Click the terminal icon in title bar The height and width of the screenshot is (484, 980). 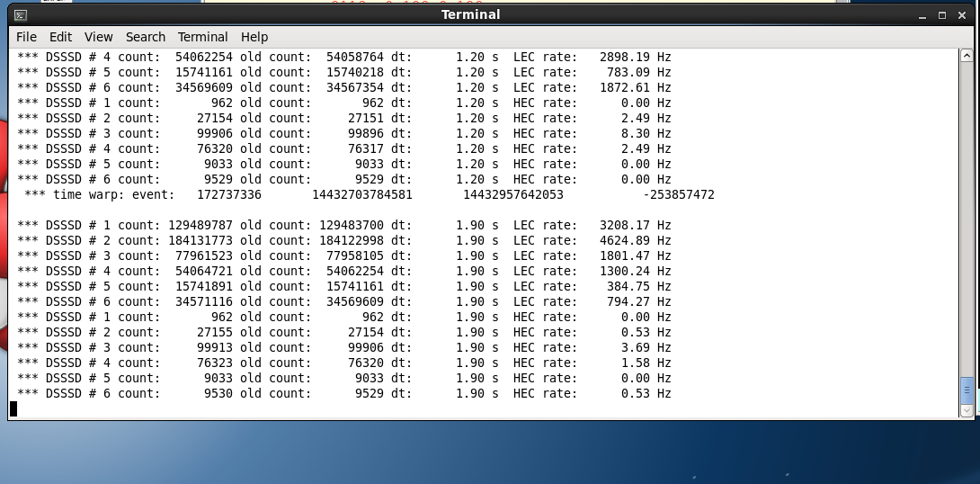20,15
